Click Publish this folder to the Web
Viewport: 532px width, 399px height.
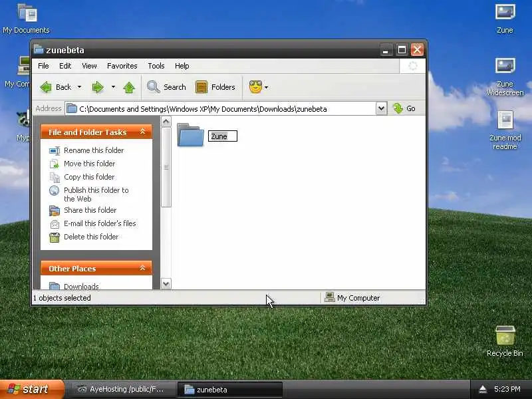(96, 194)
